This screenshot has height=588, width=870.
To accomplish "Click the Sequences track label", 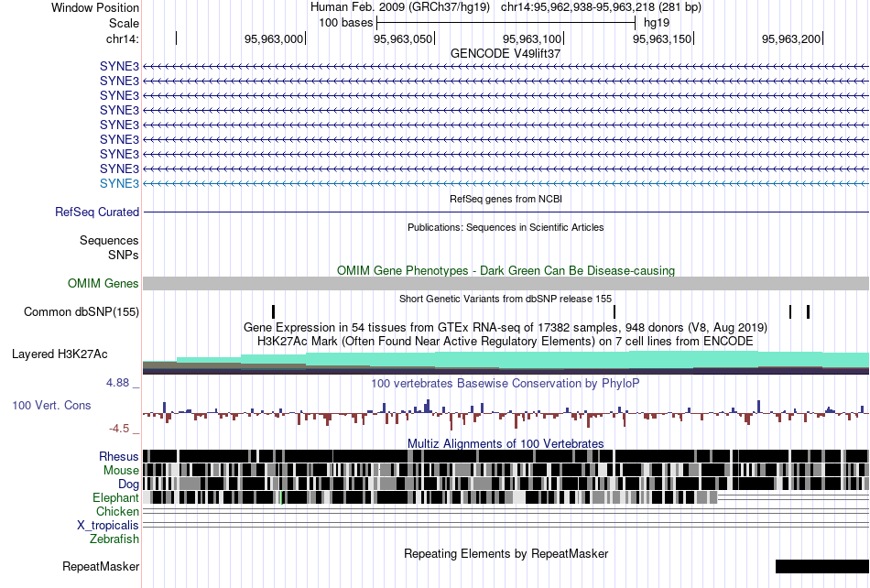I will [109, 240].
